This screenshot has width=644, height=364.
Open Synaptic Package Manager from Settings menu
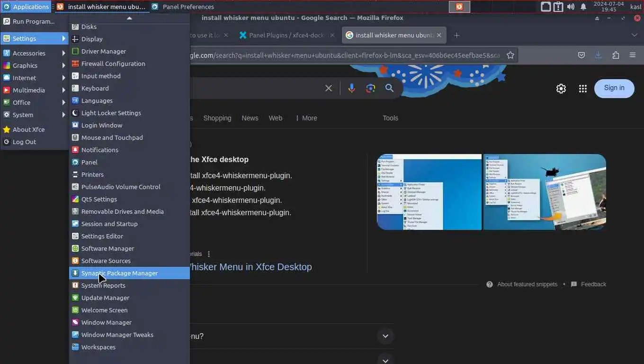point(129,273)
